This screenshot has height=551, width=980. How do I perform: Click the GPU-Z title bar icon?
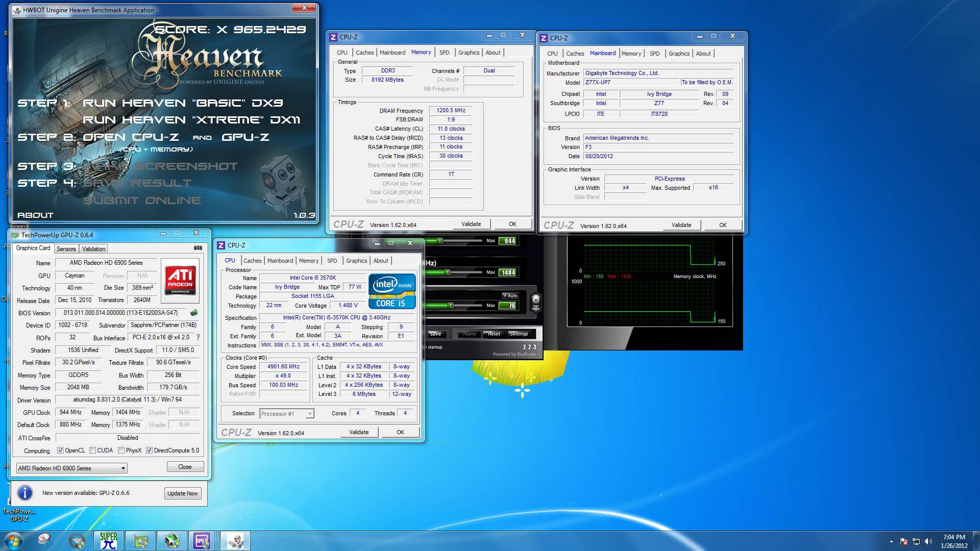point(15,235)
